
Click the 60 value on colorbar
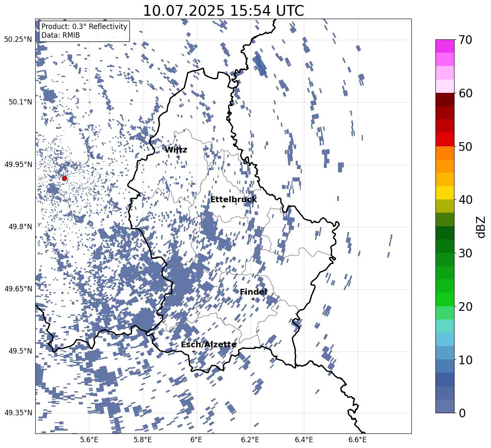click(x=465, y=93)
